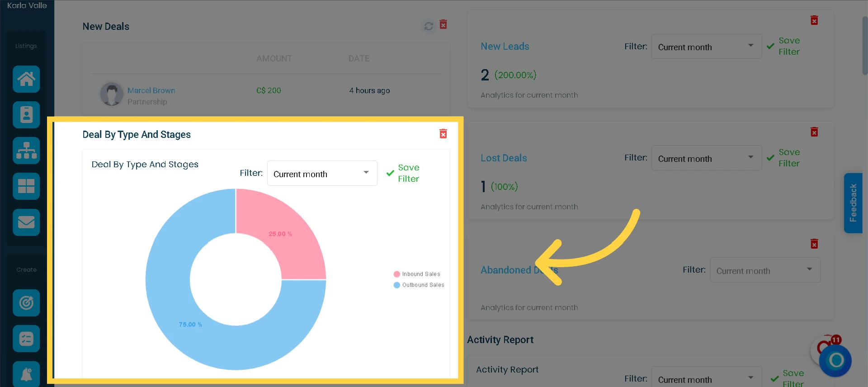The width and height of the screenshot is (868, 387).
Task: Click the DATE column header
Action: [x=359, y=58]
